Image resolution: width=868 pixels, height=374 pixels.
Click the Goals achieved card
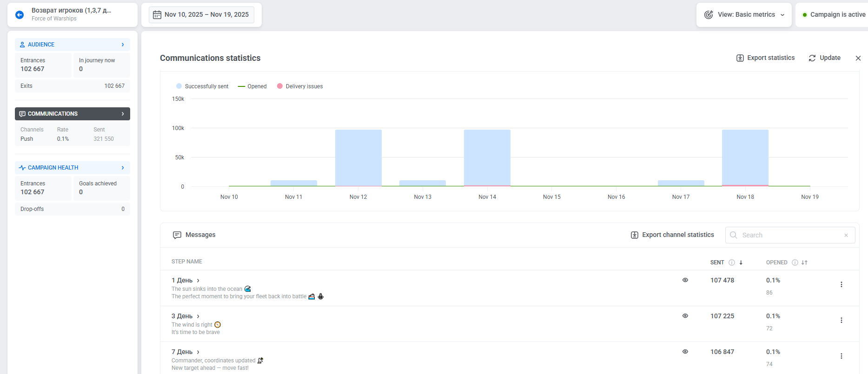[102, 188]
